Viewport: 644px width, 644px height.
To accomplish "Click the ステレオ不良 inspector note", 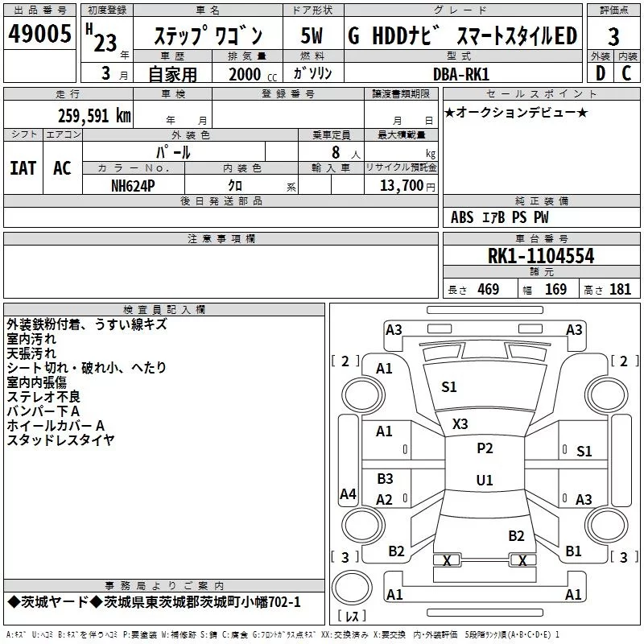I will click(43, 396).
